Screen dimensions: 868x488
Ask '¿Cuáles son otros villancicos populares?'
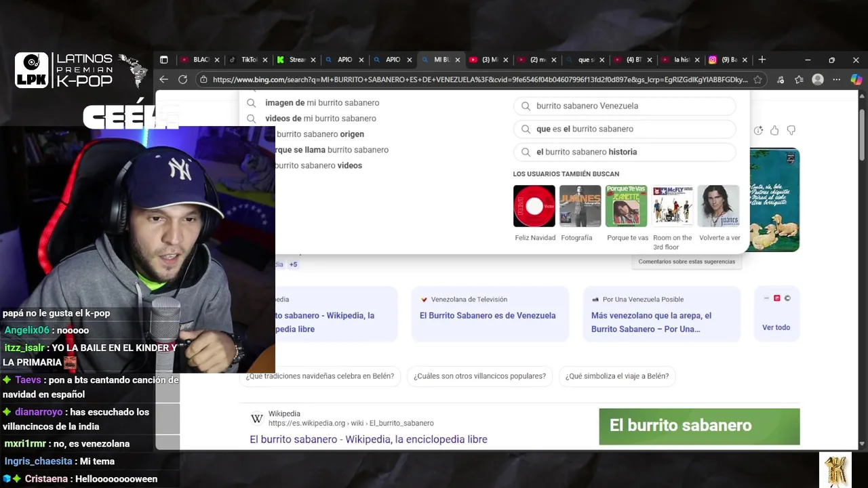(479, 376)
